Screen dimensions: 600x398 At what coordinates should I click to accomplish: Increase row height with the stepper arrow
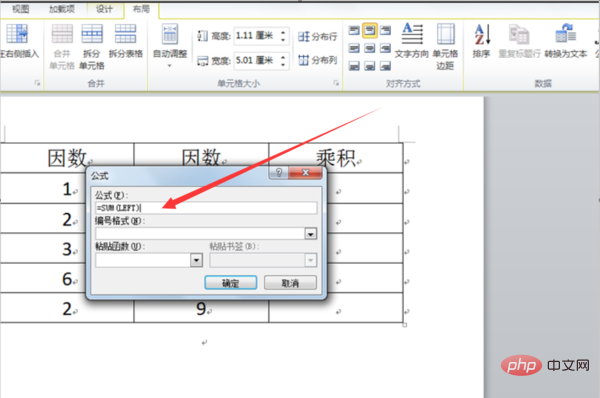[283, 32]
